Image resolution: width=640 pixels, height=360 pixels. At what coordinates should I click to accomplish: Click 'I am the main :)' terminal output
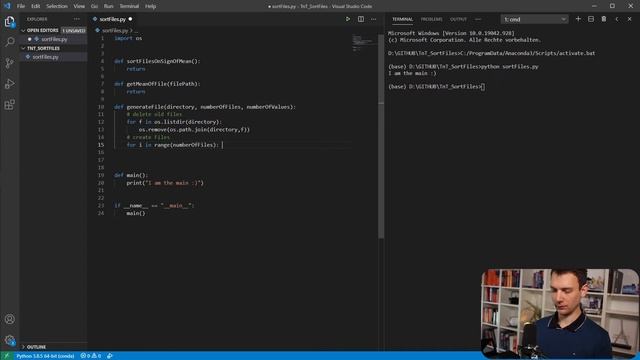pyautogui.click(x=412, y=73)
